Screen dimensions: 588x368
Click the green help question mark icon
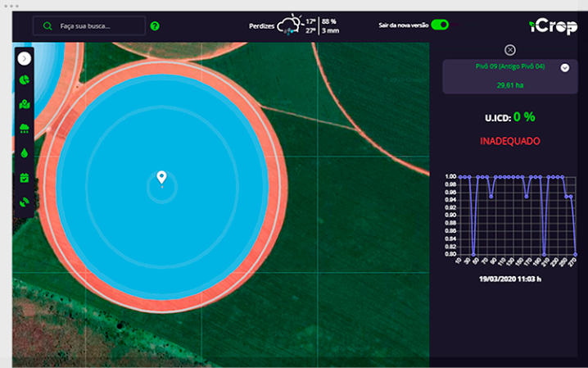coord(155,25)
